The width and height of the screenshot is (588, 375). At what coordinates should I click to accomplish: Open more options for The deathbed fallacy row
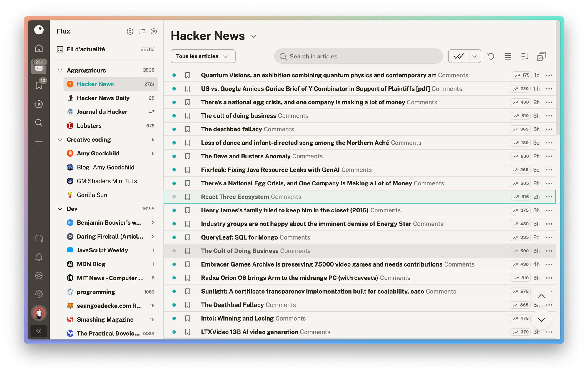point(549,129)
